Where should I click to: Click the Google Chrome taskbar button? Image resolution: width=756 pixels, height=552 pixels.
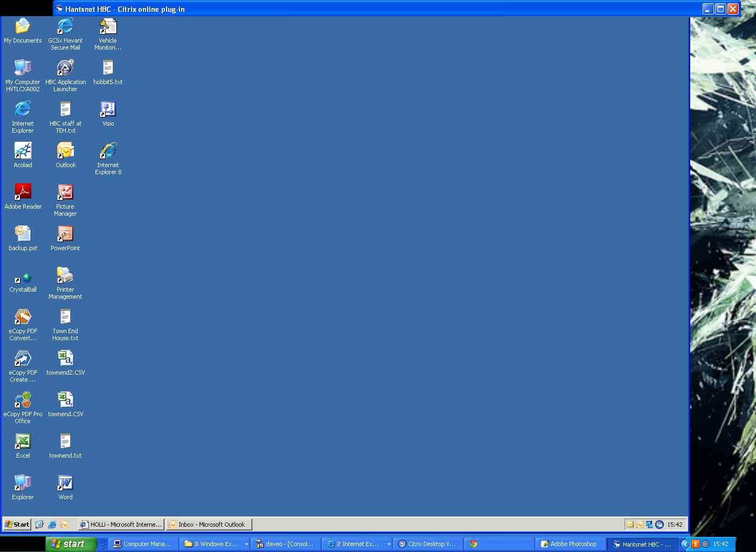(x=473, y=544)
